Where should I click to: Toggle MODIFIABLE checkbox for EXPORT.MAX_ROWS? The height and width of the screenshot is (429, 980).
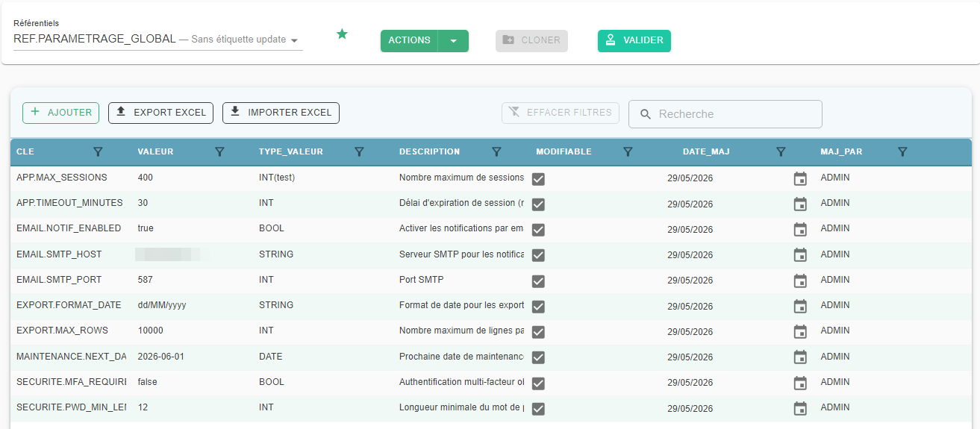click(538, 332)
